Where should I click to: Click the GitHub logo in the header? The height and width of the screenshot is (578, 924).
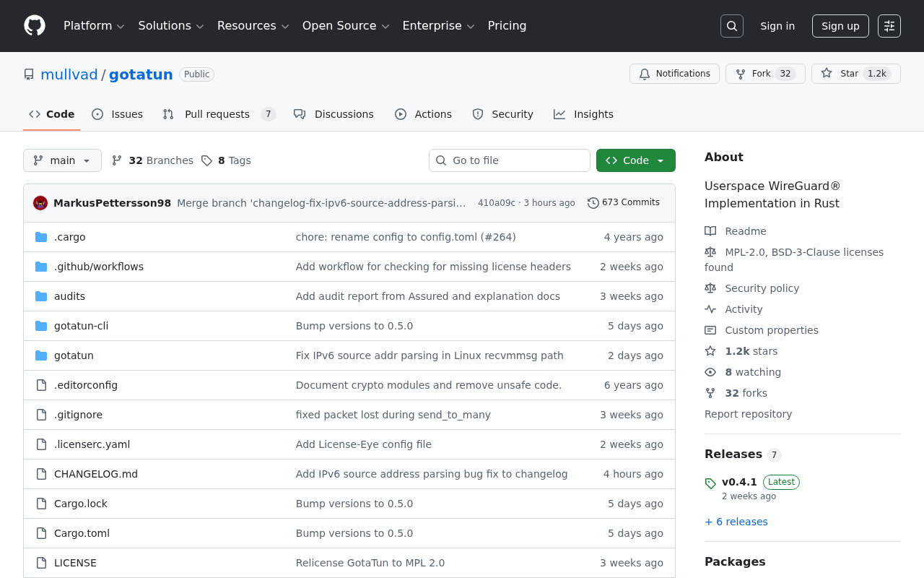click(34, 25)
